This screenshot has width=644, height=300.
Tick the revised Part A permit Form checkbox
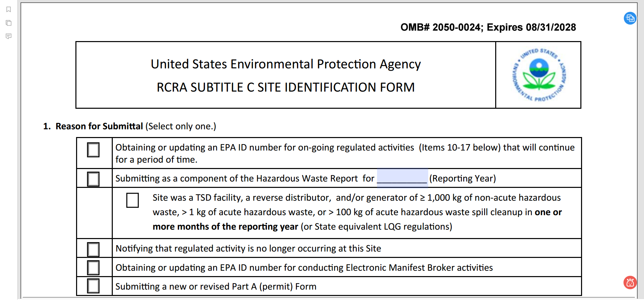tap(93, 286)
